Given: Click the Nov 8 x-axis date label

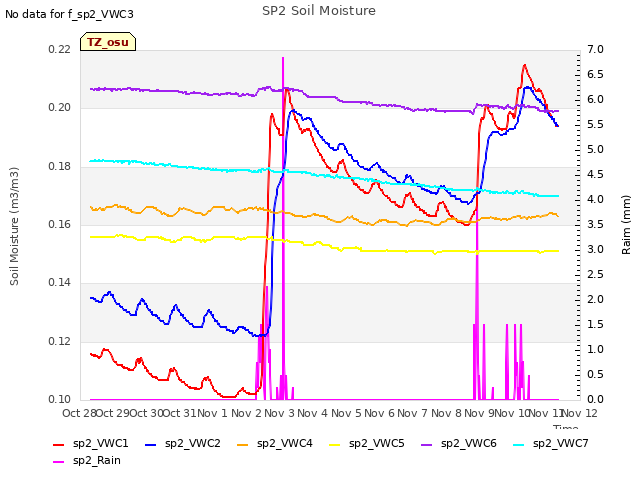Looking at the screenshot, I should [447, 413].
